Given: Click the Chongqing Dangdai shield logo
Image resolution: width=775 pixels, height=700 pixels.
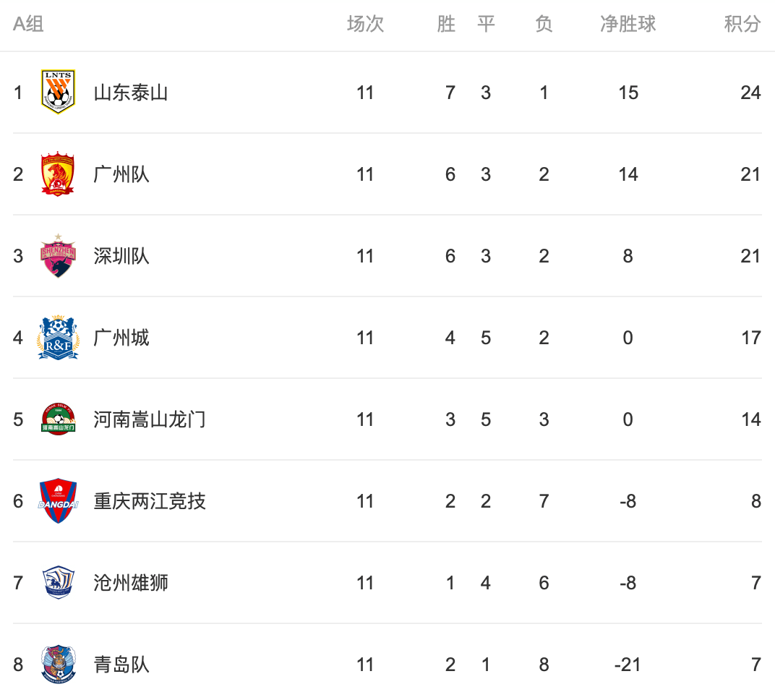Looking at the screenshot, I should click(x=58, y=501).
